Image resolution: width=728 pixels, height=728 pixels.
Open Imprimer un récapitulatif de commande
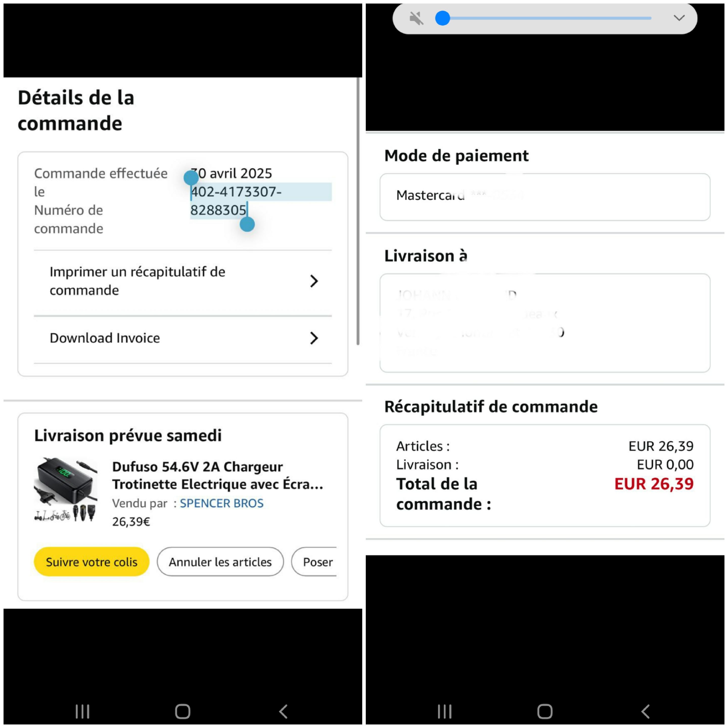coord(138,281)
